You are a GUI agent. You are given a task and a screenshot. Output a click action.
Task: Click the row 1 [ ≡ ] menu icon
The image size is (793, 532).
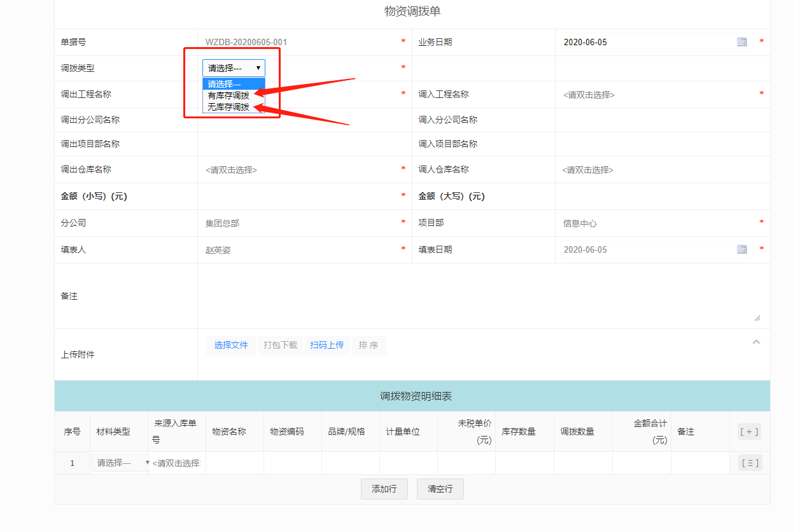750,463
